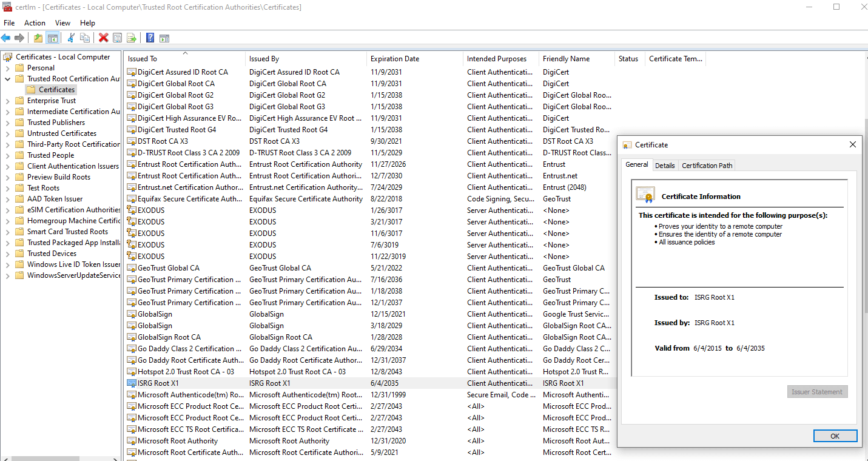Select the General tab in the Certificate dialog
The width and height of the screenshot is (868, 461).
(637, 164)
